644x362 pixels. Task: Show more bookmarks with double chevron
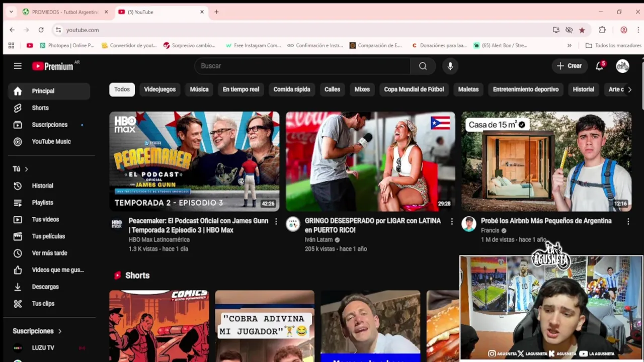(569, 45)
